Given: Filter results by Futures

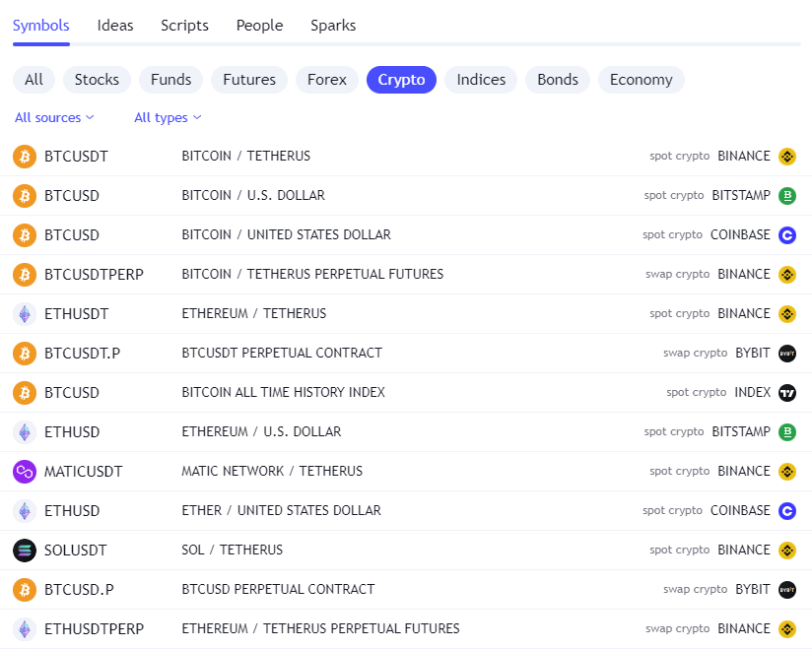Looking at the screenshot, I should coord(249,80).
